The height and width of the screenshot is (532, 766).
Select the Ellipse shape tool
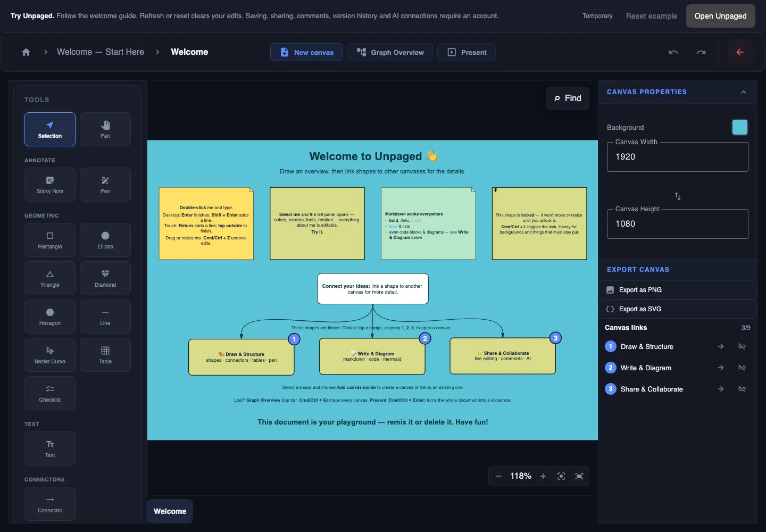(105, 240)
